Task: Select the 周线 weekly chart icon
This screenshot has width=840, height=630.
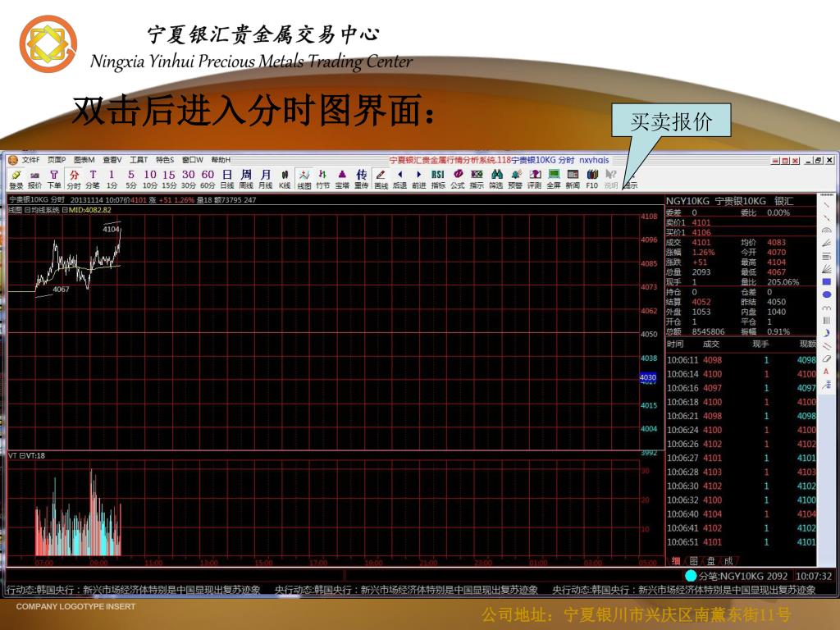Action: [246, 179]
